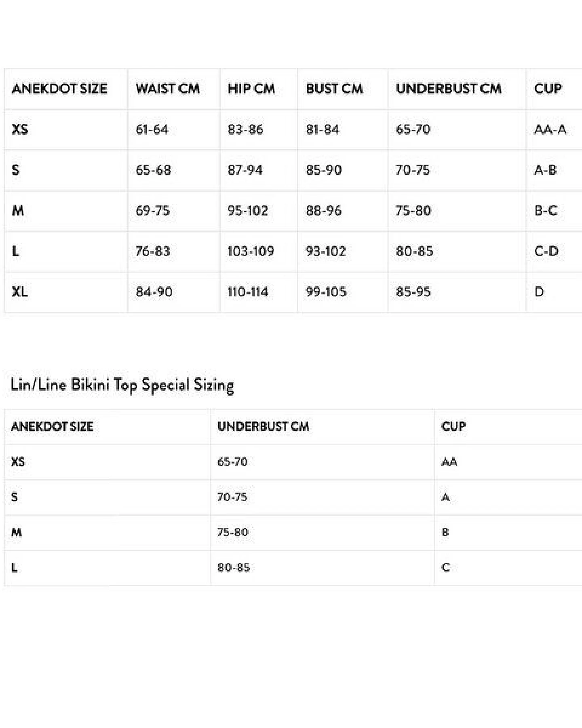
Task: Click the waist value 65-68
Action: [153, 170]
